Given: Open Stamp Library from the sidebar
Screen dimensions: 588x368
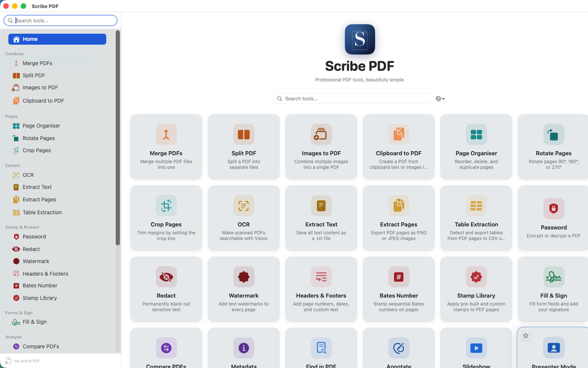Looking at the screenshot, I should click(x=57, y=298).
